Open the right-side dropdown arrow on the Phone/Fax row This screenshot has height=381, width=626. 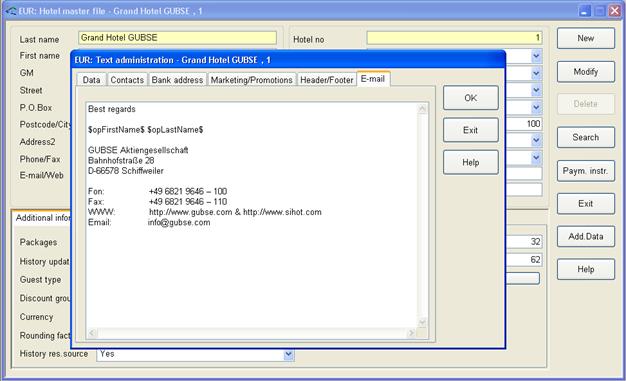point(537,158)
